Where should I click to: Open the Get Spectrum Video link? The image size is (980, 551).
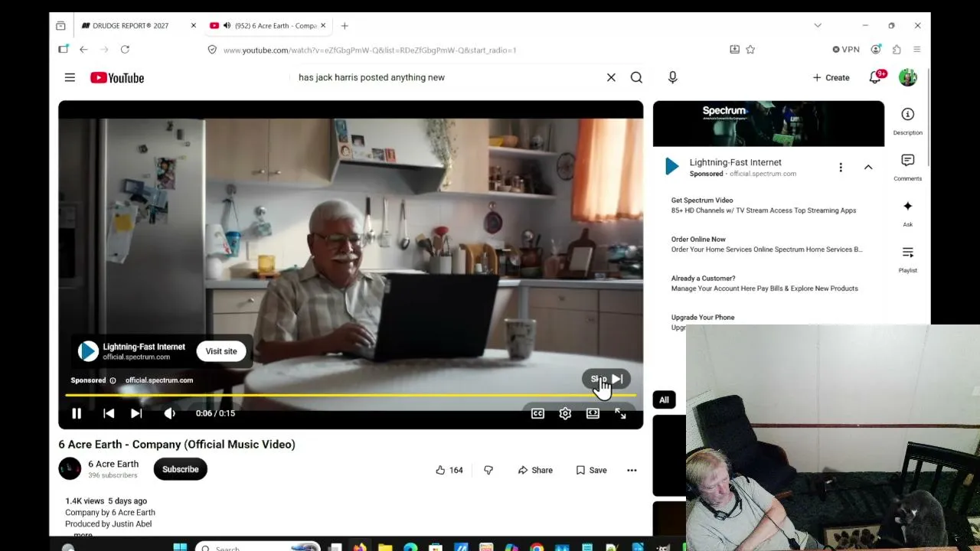[x=702, y=201]
